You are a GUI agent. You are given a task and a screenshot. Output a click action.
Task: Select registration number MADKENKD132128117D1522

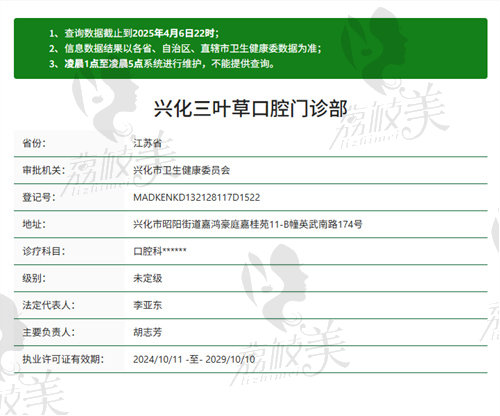tap(197, 197)
